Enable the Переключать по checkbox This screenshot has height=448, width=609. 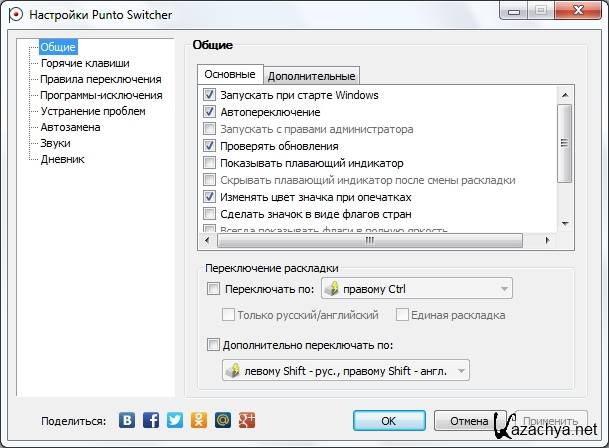[212, 290]
